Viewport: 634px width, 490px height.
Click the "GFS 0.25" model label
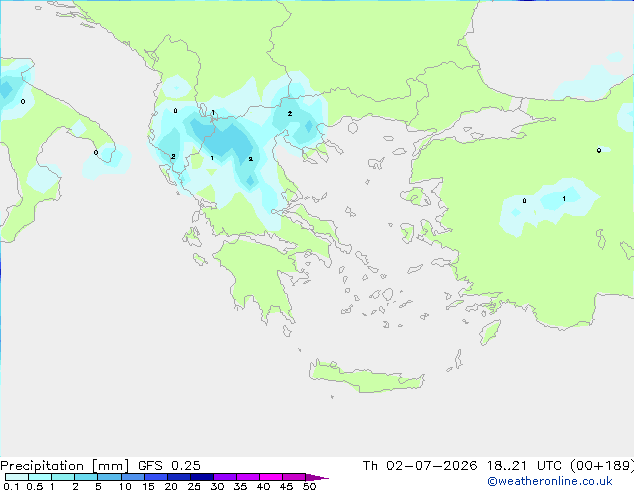[x=169, y=466]
